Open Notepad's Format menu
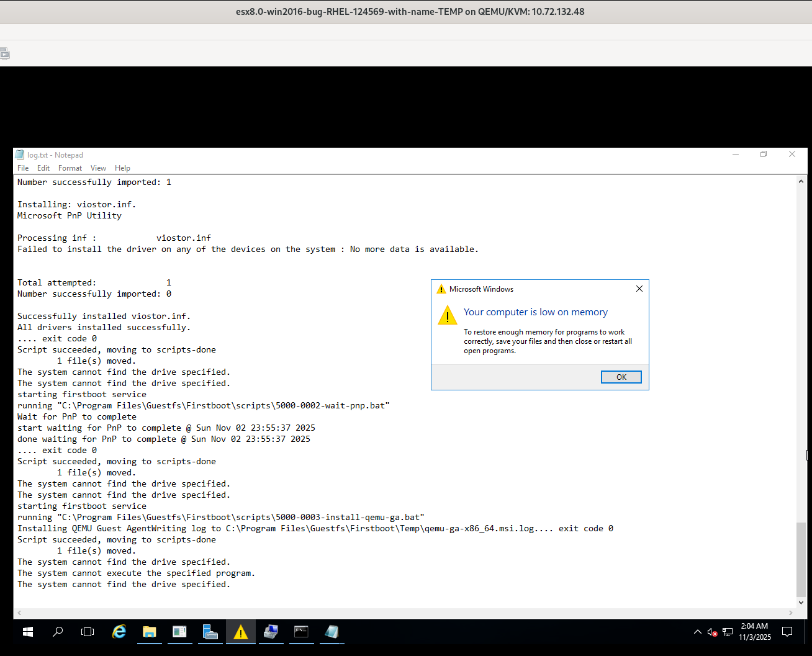This screenshot has height=656, width=812. click(70, 168)
